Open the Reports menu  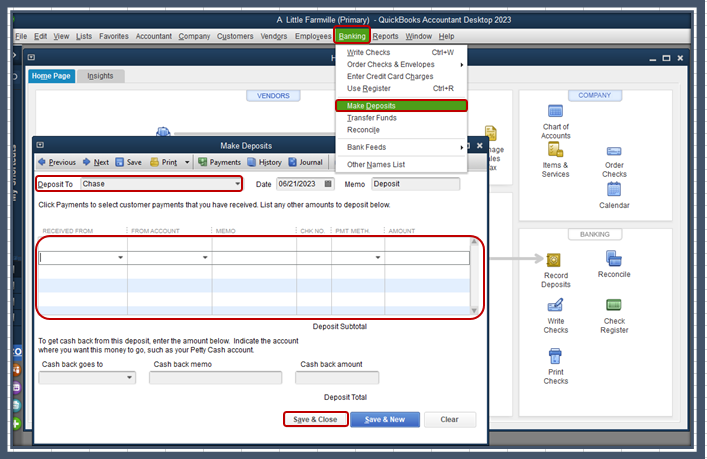coord(386,36)
